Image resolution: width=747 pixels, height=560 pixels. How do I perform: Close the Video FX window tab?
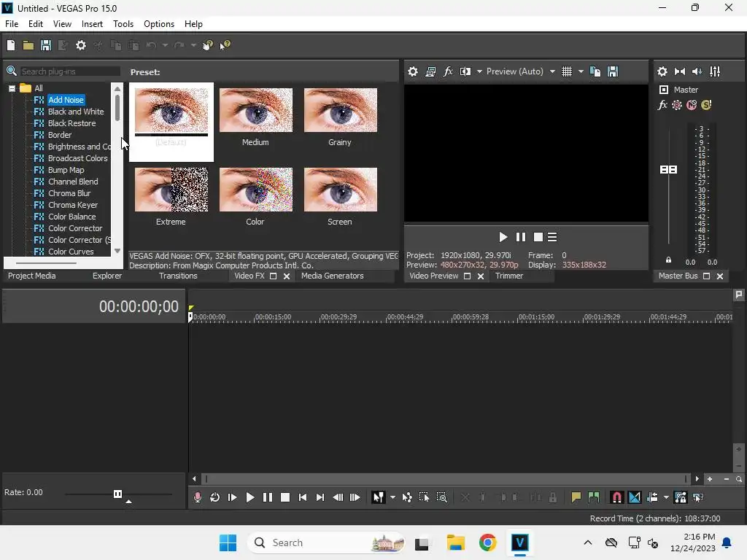287,276
